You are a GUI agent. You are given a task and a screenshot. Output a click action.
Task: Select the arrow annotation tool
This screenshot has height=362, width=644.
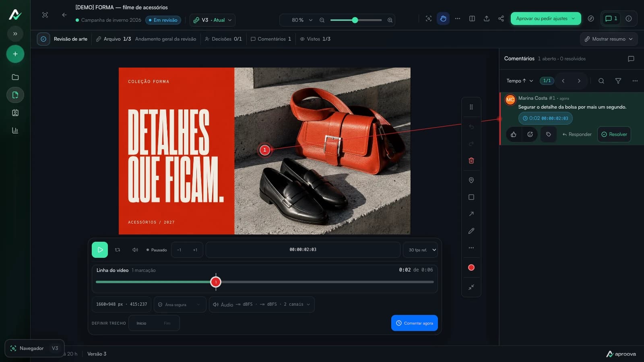[471, 214]
